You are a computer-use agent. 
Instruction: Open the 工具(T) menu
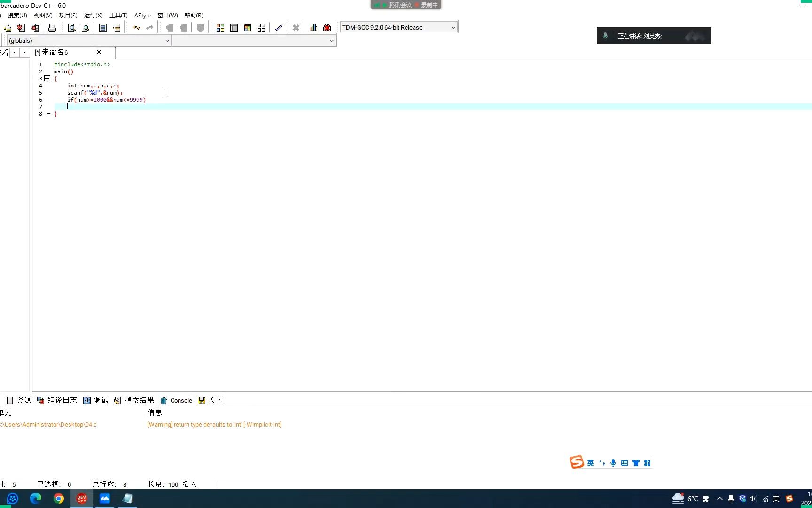coord(118,15)
